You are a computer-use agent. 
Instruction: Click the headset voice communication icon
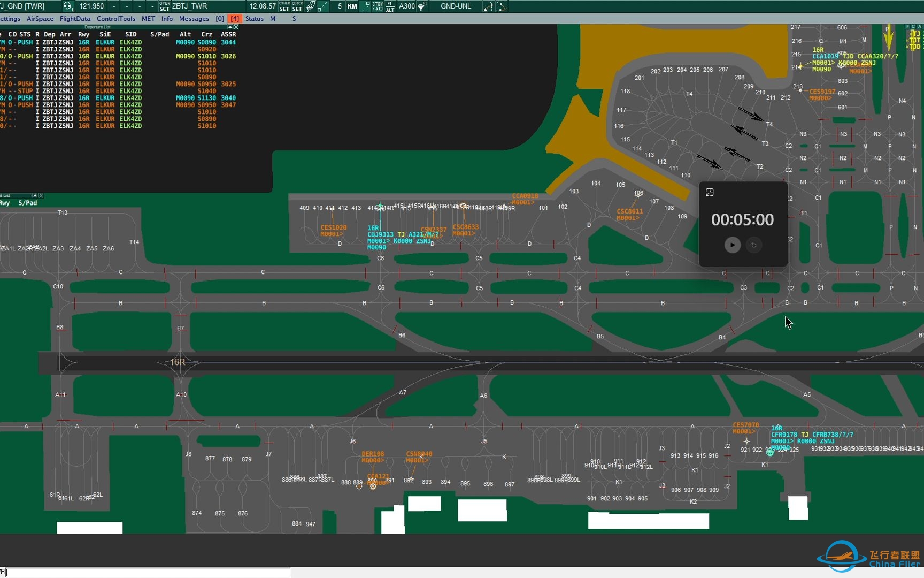pyautogui.click(x=67, y=6)
